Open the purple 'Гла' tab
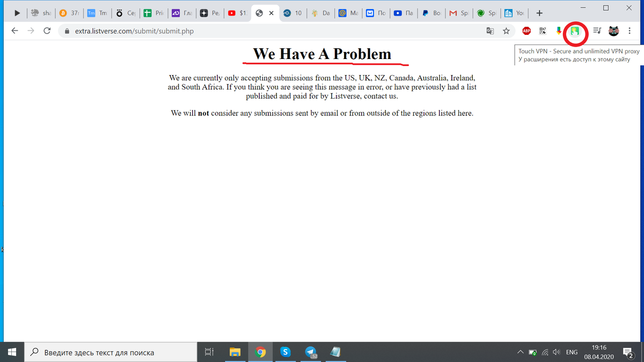644x362 pixels. (181, 13)
